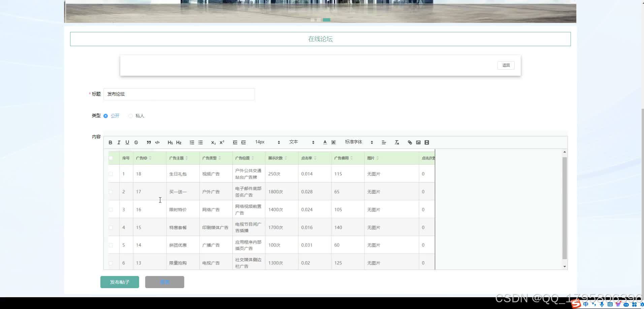Image resolution: width=644 pixels, height=309 pixels.
Task: Sort table by 广告费用 column
Action: tap(351, 158)
